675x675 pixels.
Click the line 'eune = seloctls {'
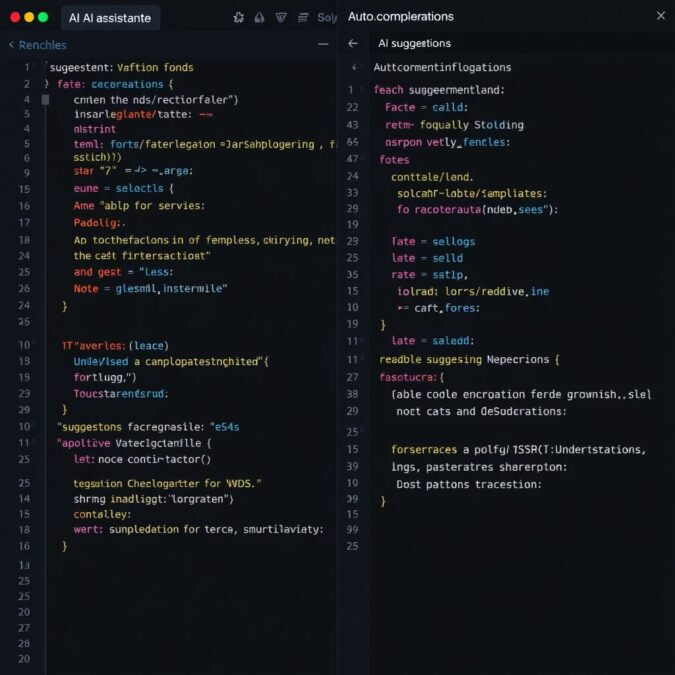tap(123, 188)
